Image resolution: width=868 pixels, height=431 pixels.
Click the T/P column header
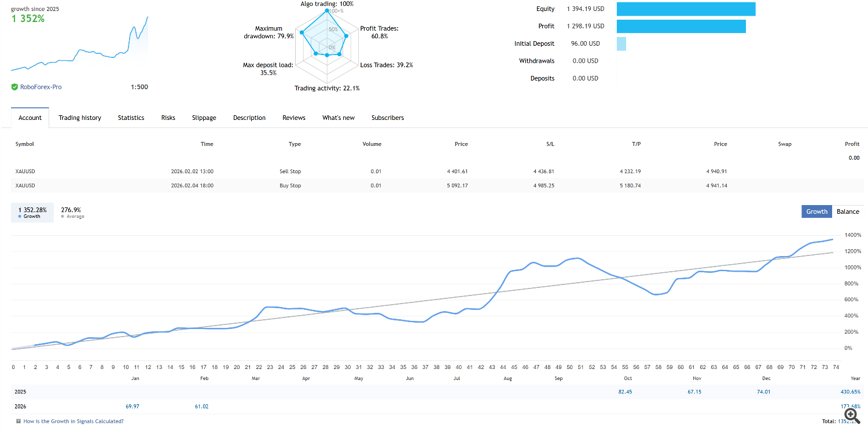click(636, 144)
